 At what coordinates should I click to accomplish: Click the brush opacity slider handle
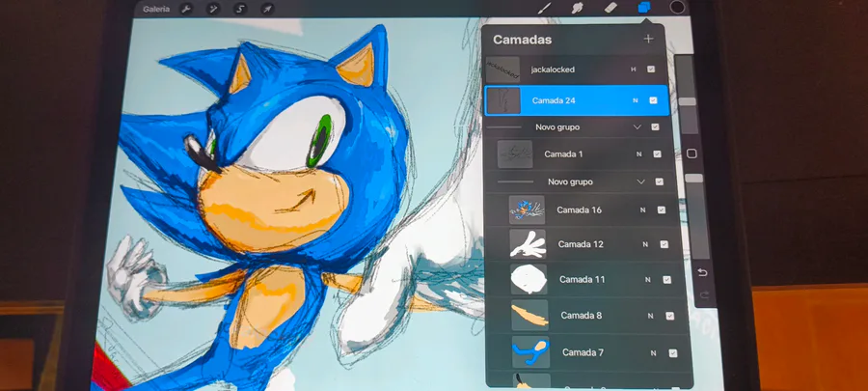coord(693,179)
